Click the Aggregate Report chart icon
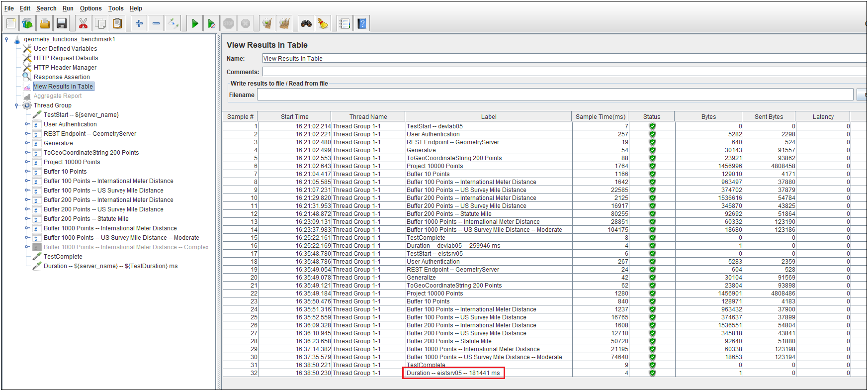868x391 pixels. [x=27, y=96]
